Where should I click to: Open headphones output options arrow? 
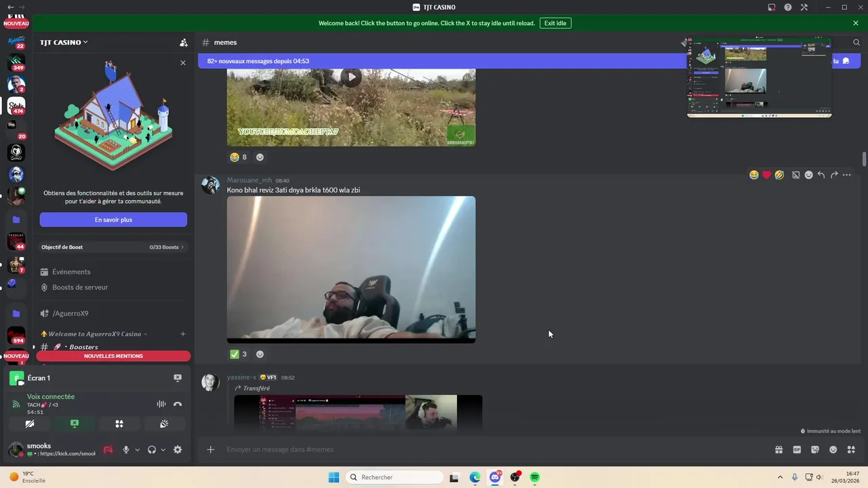coord(163,449)
